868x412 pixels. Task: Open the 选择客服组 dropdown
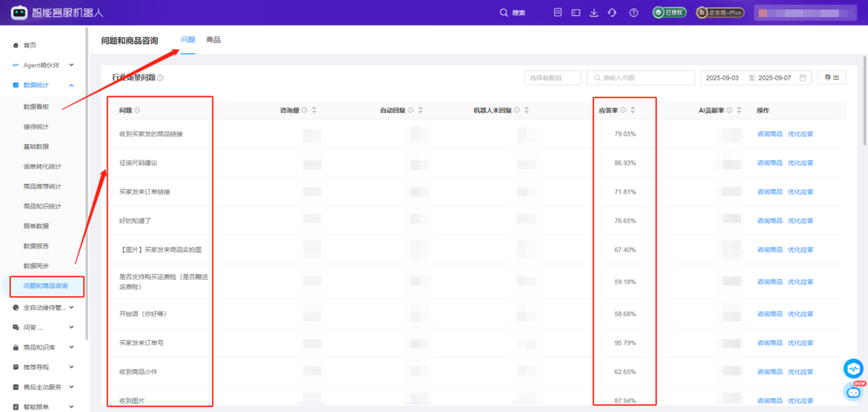pos(552,78)
